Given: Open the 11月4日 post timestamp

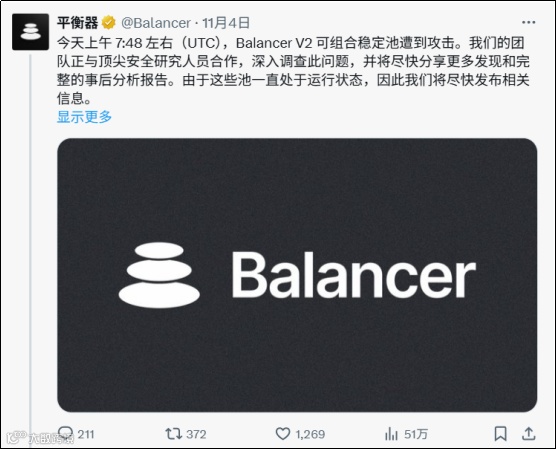Looking at the screenshot, I should [226, 23].
